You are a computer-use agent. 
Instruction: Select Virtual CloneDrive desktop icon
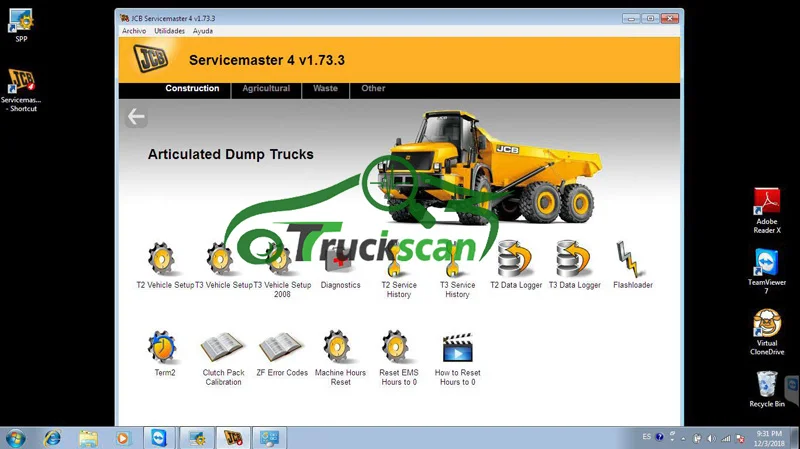767,332
